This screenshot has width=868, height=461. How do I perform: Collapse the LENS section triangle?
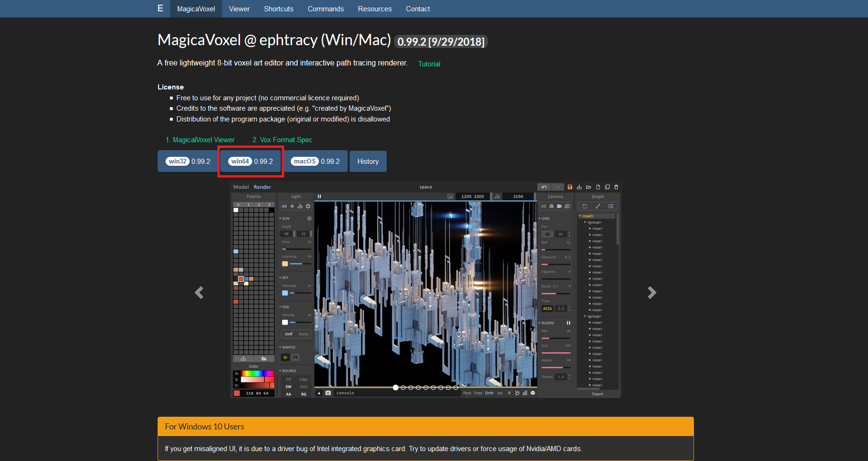tap(540, 218)
